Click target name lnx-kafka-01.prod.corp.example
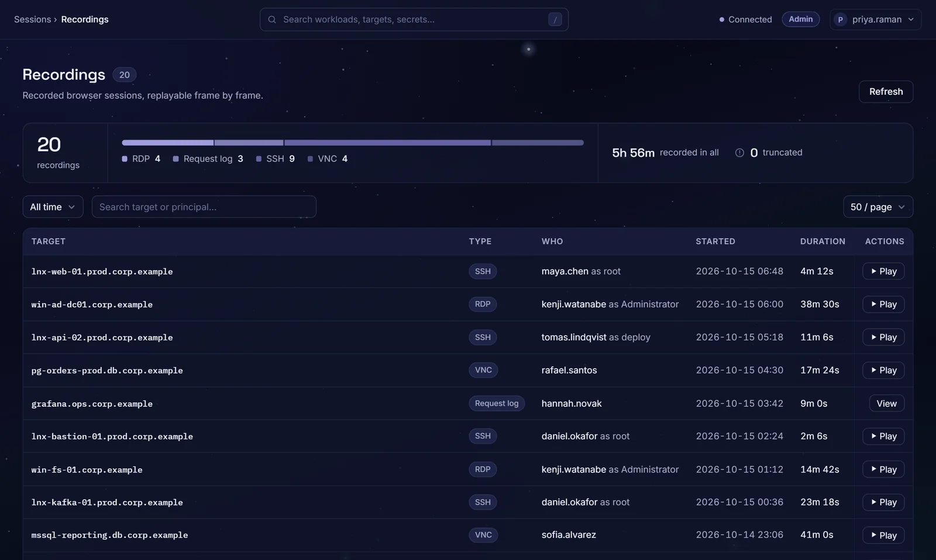Viewport: 936px width, 560px height. pyautogui.click(x=107, y=503)
